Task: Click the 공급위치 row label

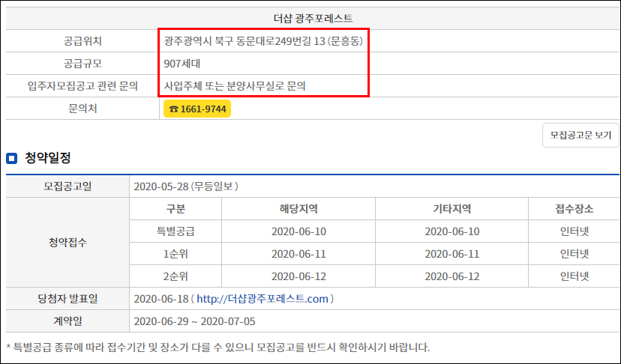Action: (x=82, y=41)
